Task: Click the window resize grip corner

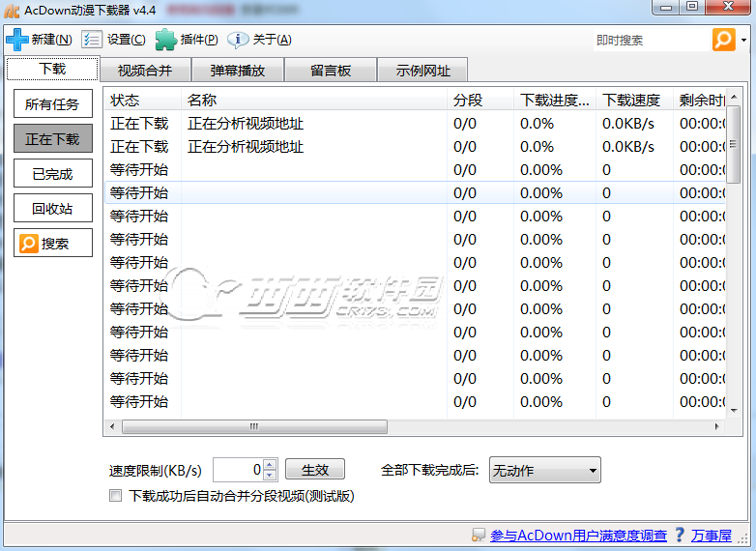Action: coord(745,540)
